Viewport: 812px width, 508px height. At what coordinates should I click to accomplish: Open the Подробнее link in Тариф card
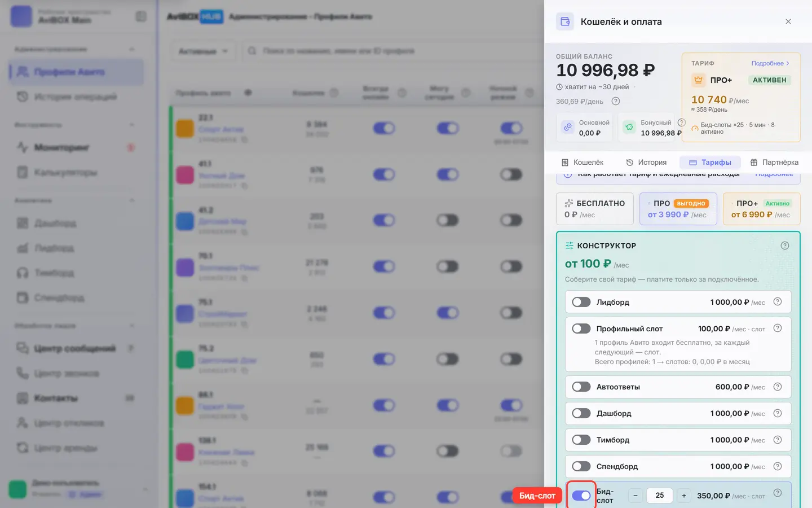coord(770,63)
